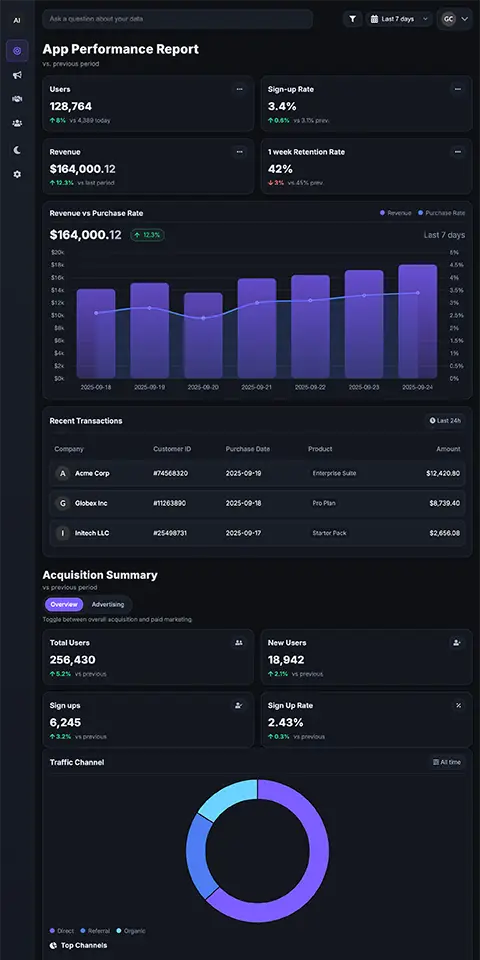Click the New Users card icon
480x960 pixels.
point(457,643)
